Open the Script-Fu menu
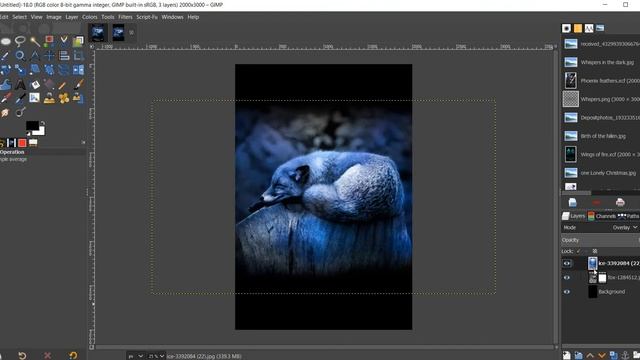The width and height of the screenshot is (640, 360). point(147,17)
